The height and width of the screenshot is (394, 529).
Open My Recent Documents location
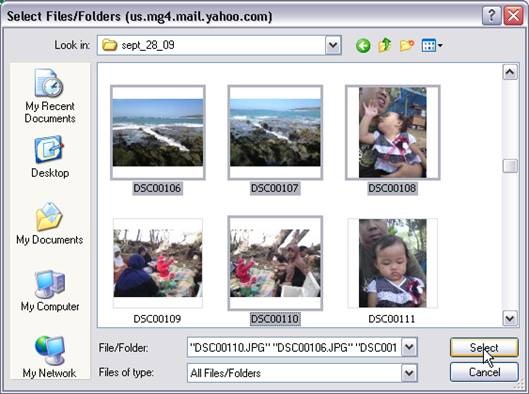(50, 96)
